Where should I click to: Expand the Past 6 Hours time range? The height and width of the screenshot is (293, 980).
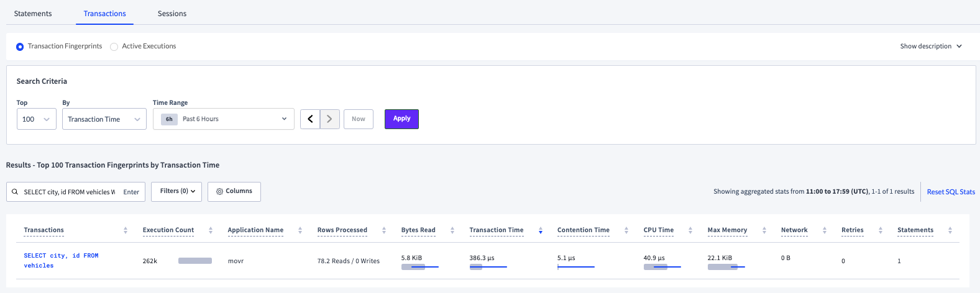click(223, 119)
